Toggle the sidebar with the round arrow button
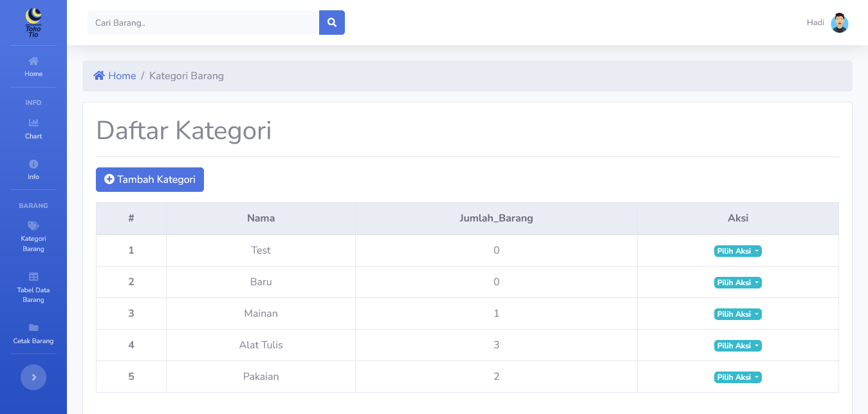Viewport: 868px width, 414px height. click(x=33, y=377)
